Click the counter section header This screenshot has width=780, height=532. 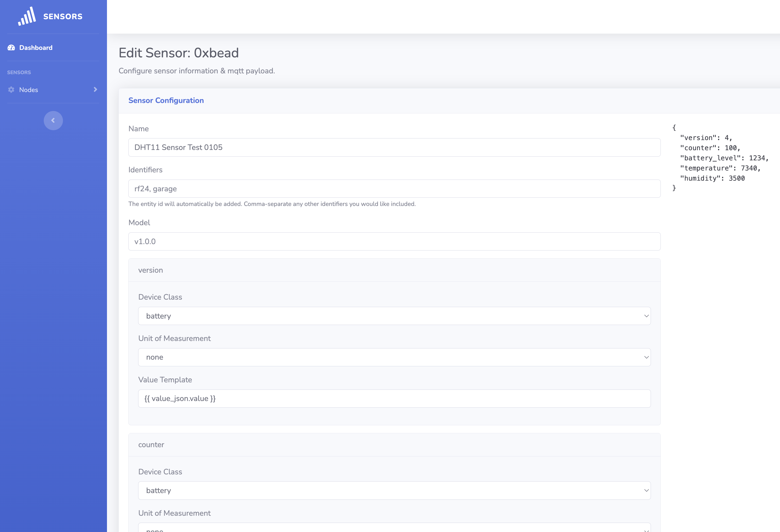click(151, 445)
